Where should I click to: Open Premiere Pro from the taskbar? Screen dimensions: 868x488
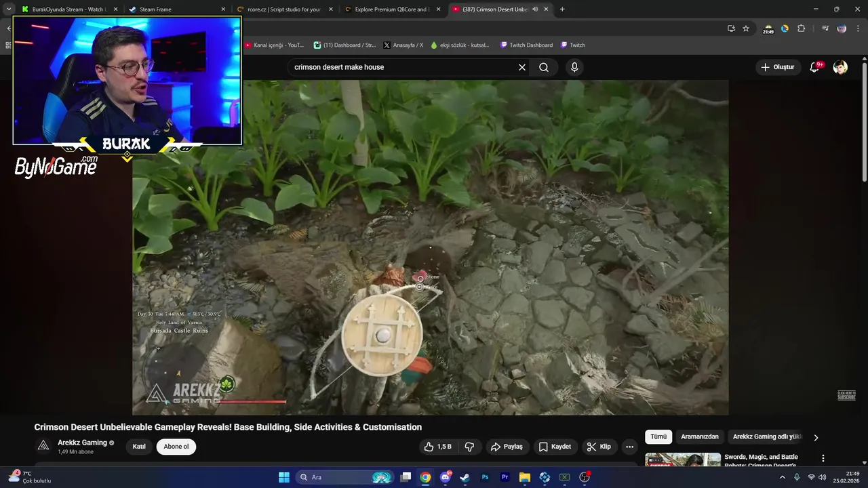coord(505,477)
